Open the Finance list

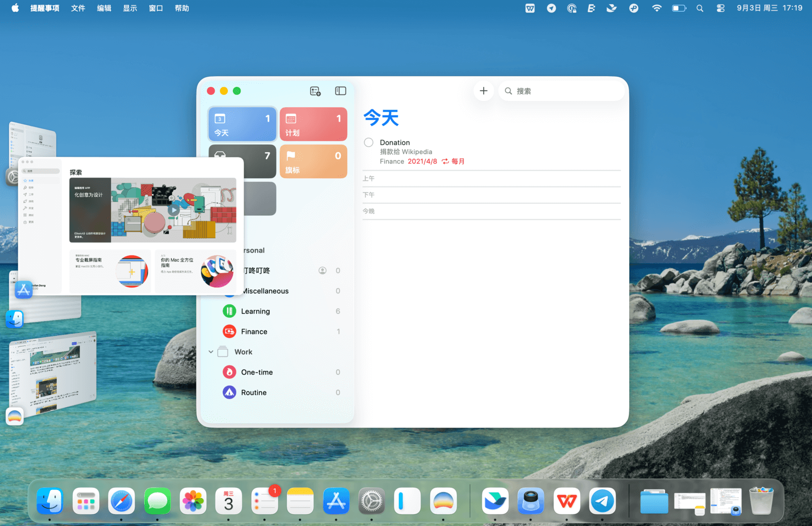pyautogui.click(x=254, y=332)
